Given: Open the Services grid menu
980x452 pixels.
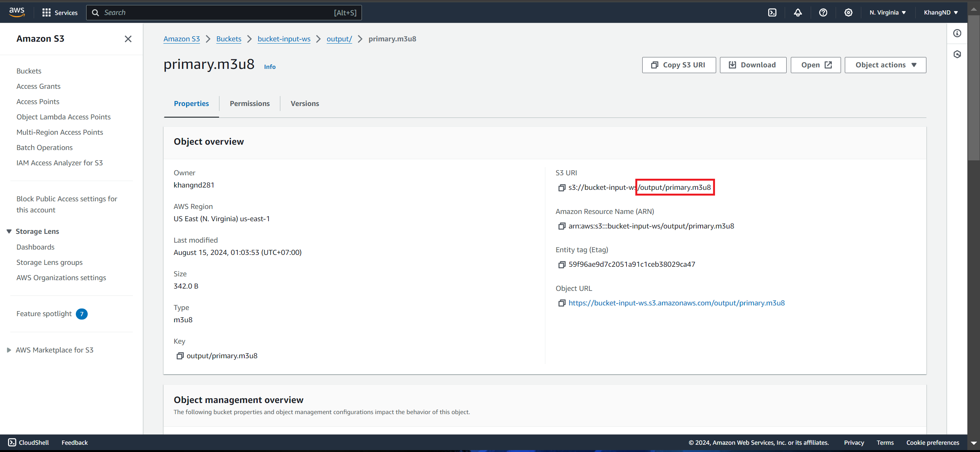Looking at the screenshot, I should click(x=60, y=13).
